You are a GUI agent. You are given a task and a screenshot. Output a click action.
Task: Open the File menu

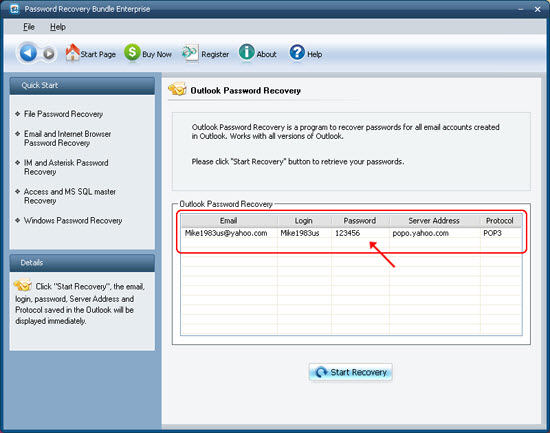pyautogui.click(x=29, y=27)
